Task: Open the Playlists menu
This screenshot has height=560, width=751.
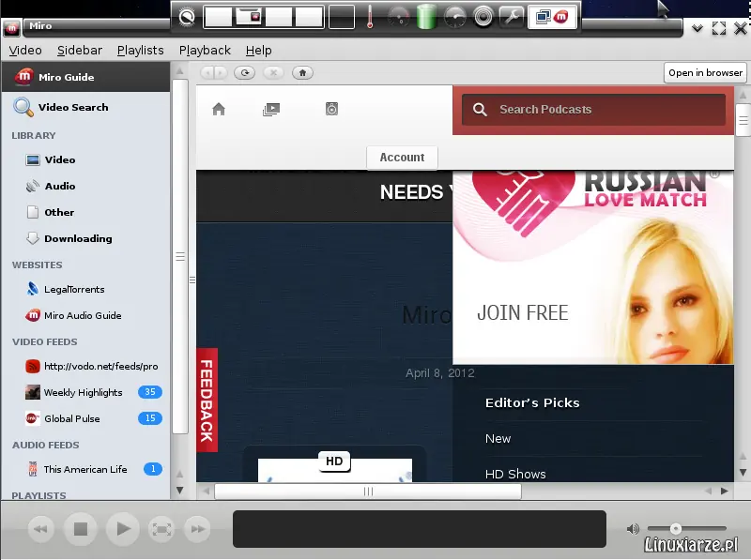Action: (x=140, y=51)
